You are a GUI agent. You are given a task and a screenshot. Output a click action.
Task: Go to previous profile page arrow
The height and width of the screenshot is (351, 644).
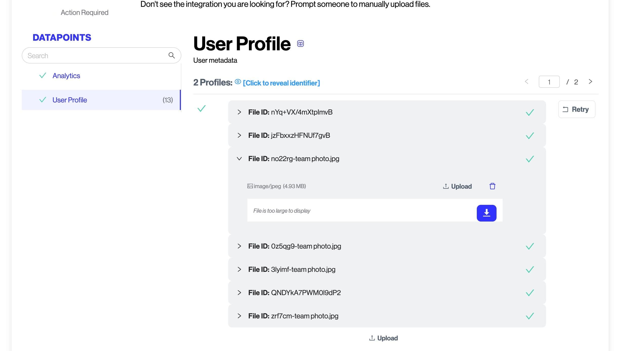526,82
